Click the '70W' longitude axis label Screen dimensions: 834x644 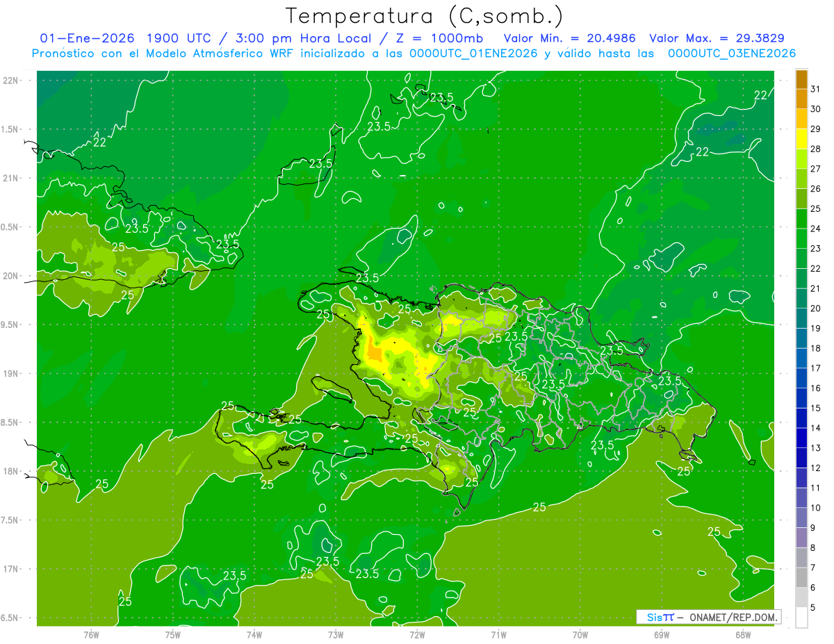click(580, 634)
